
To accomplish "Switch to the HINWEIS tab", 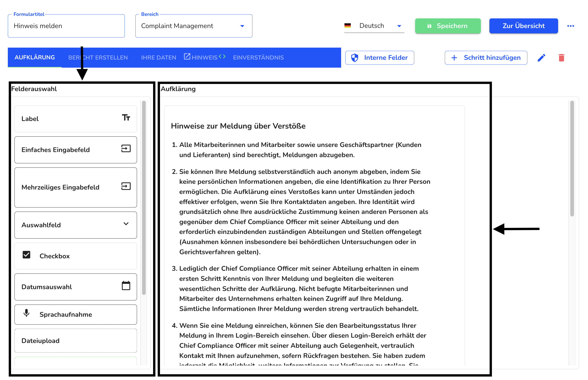I will point(205,58).
